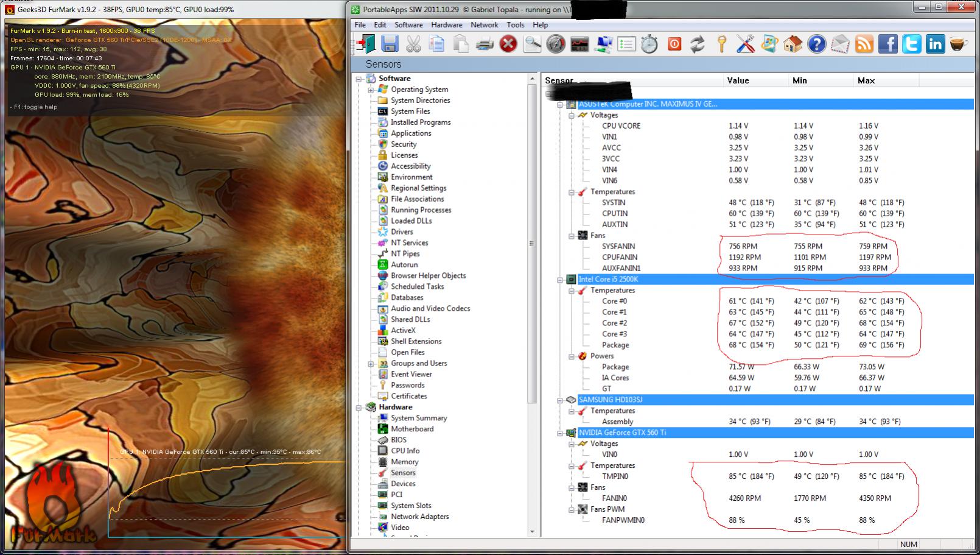980x555 pixels.
Task: Select Drivers in the tree
Action: (x=402, y=232)
